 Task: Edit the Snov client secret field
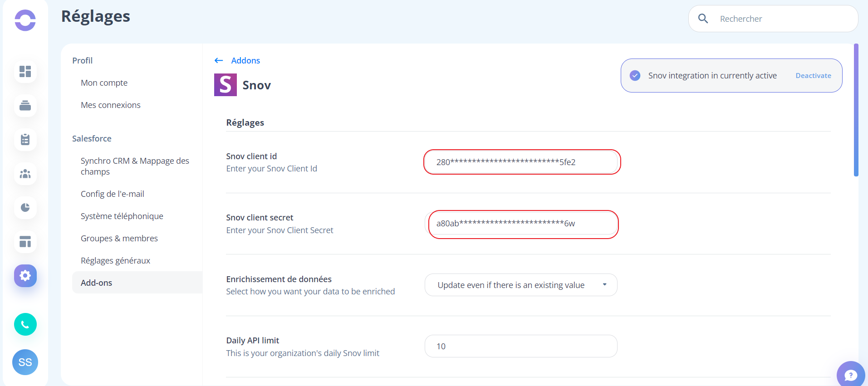(x=521, y=224)
